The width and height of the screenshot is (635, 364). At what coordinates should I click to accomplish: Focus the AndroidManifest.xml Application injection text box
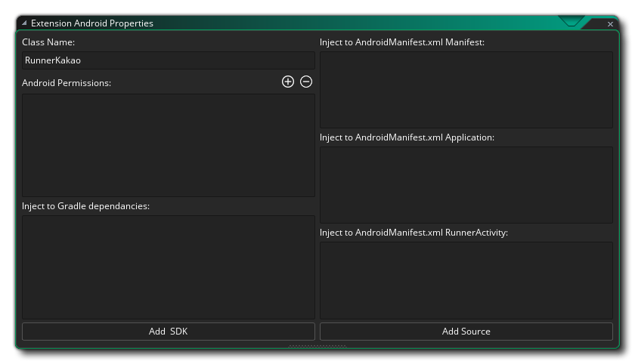pyautogui.click(x=466, y=185)
